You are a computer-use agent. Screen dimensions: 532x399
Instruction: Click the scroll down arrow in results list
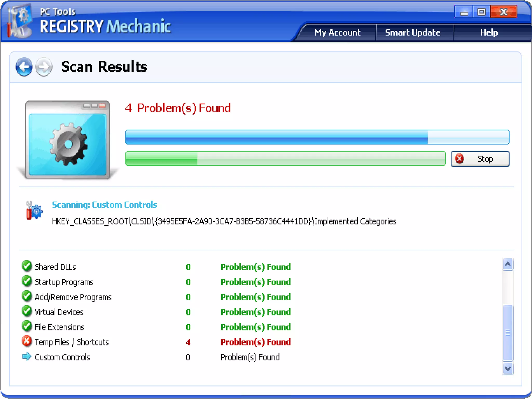click(508, 369)
